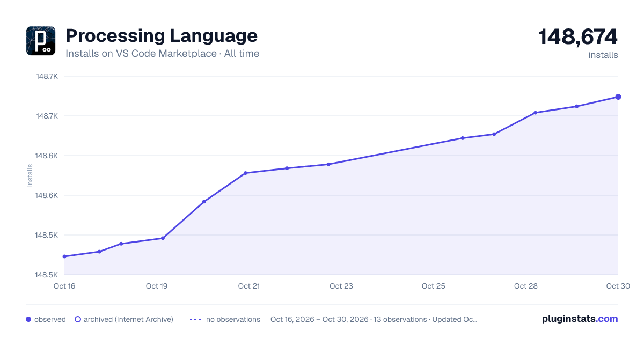Click the 'Oct 23' x-axis label
This screenshot has width=644, height=338.
pos(341,286)
